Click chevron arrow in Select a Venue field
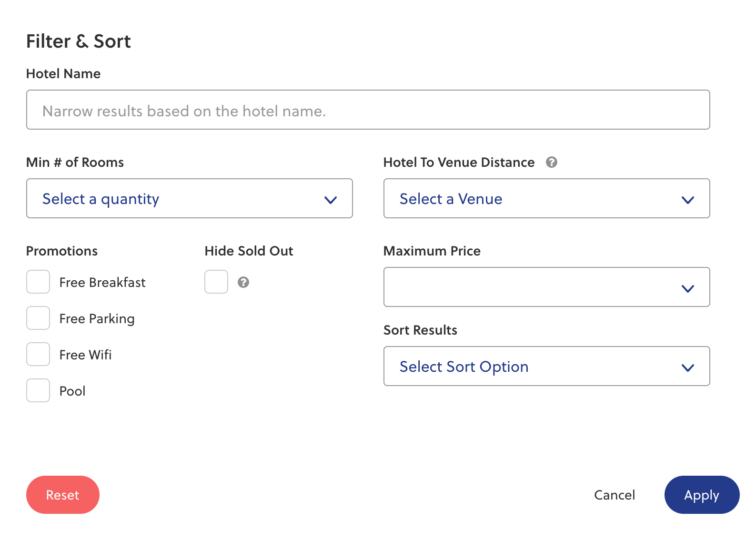 pos(687,200)
